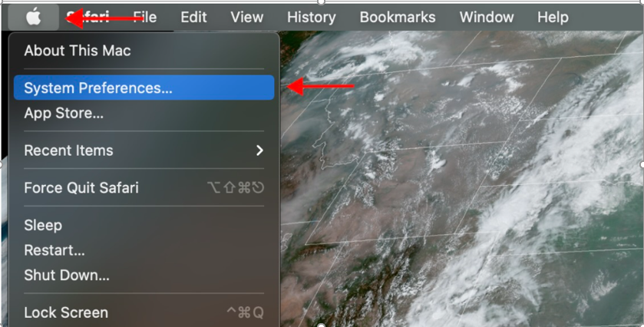Select Lock Screen menu entry
Screen dimensions: 644x327
(144, 312)
